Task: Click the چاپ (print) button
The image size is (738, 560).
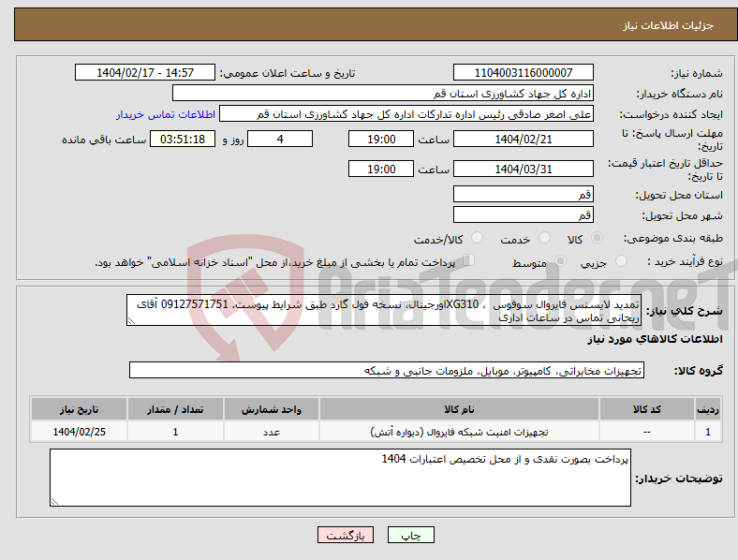Action: click(x=410, y=535)
